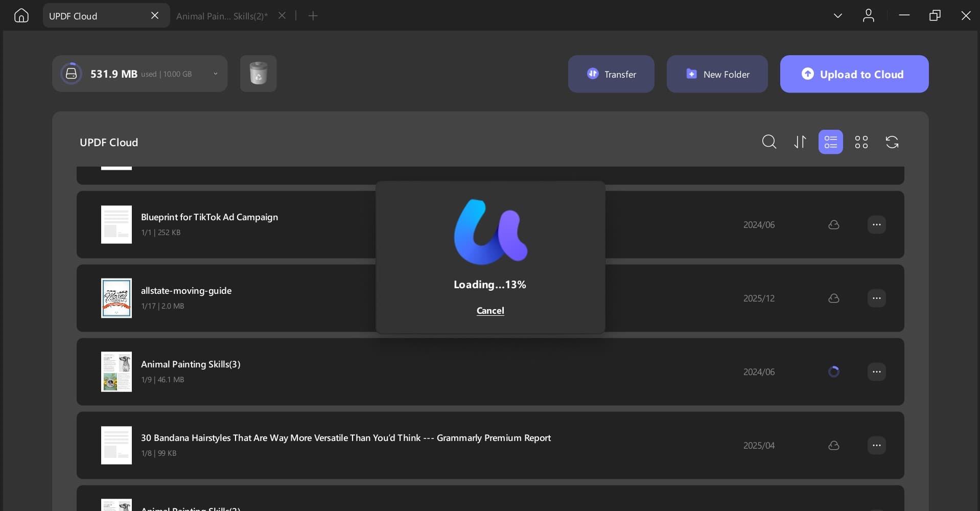Click the Home icon

[21, 16]
